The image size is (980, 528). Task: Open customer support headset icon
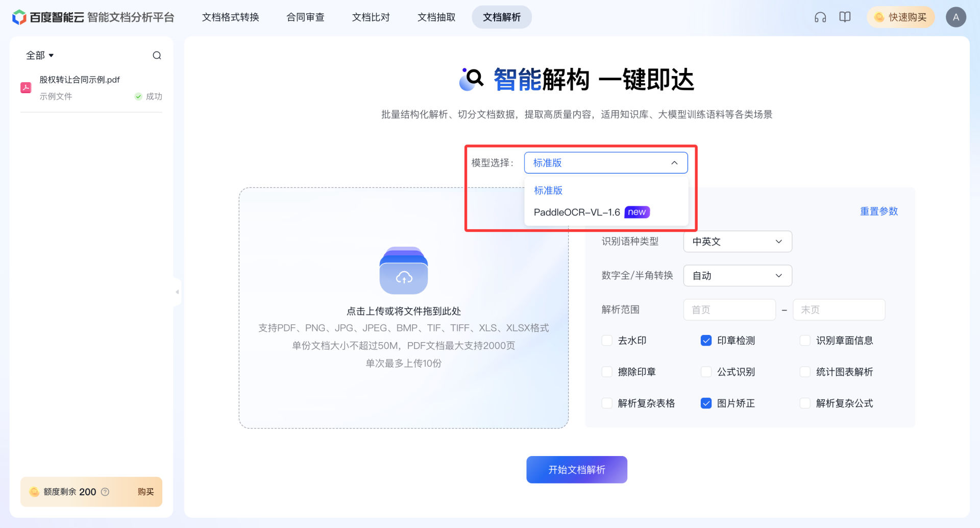tap(820, 17)
